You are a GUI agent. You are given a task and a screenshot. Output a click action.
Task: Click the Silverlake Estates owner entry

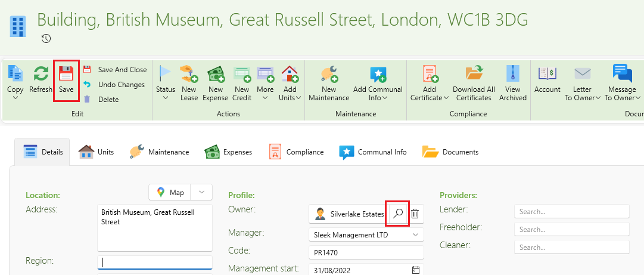[349, 214]
